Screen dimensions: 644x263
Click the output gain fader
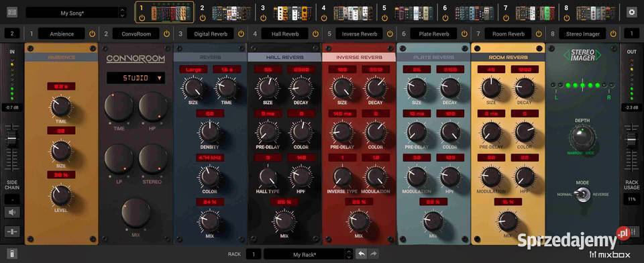(x=631, y=141)
